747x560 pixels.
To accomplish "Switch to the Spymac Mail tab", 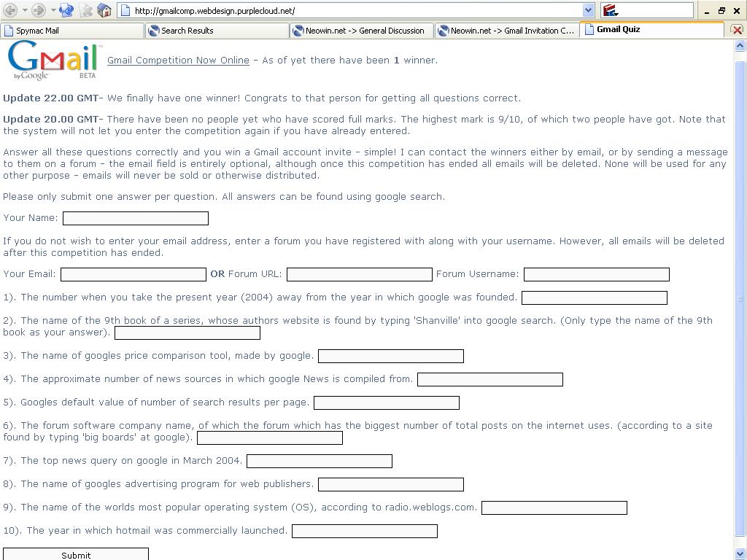I will pos(72,31).
